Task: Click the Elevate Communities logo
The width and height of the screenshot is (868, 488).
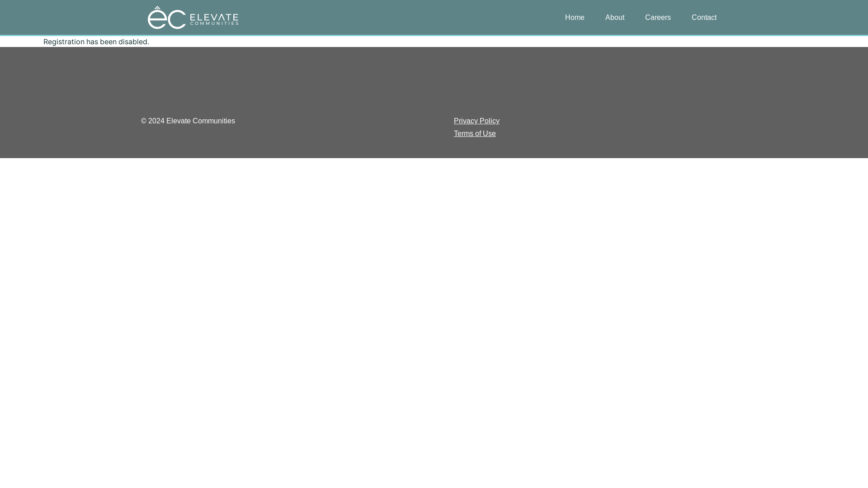Action: click(x=193, y=18)
